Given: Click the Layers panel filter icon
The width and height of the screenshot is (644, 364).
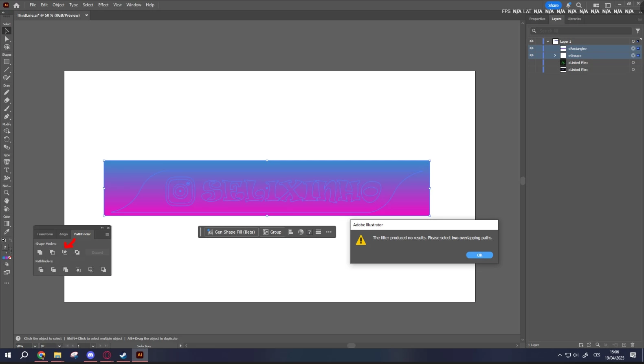Looking at the screenshot, I should point(637,31).
